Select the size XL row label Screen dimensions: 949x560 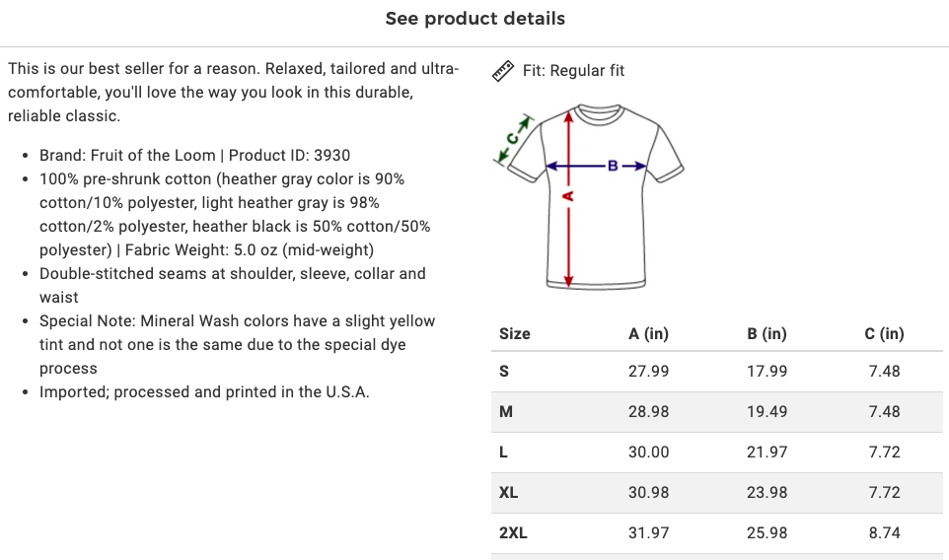pyautogui.click(x=509, y=492)
